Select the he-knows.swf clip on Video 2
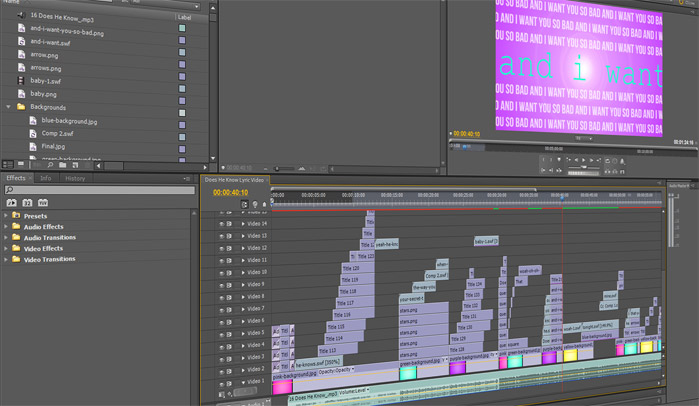 coord(318,363)
